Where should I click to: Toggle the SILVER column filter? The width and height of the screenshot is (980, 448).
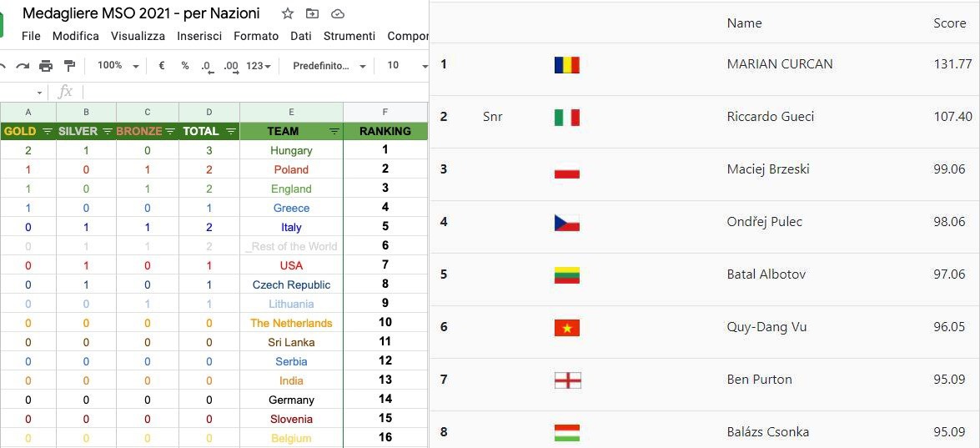pos(107,132)
